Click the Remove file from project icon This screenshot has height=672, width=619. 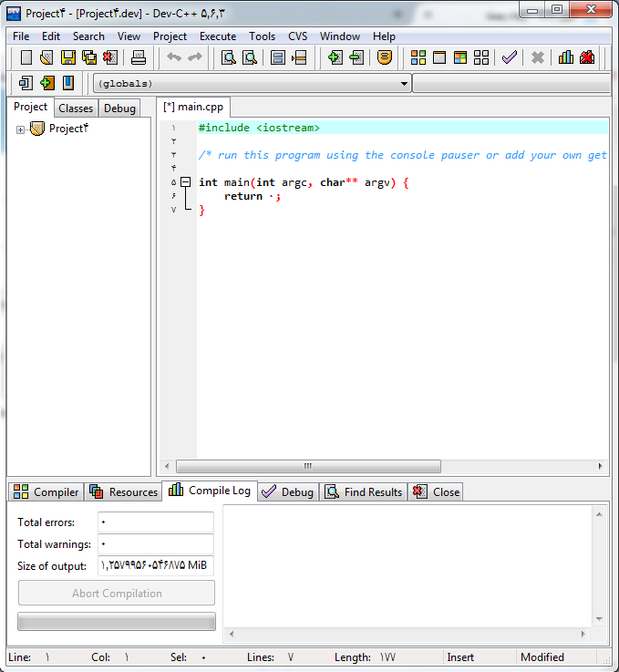(356, 57)
